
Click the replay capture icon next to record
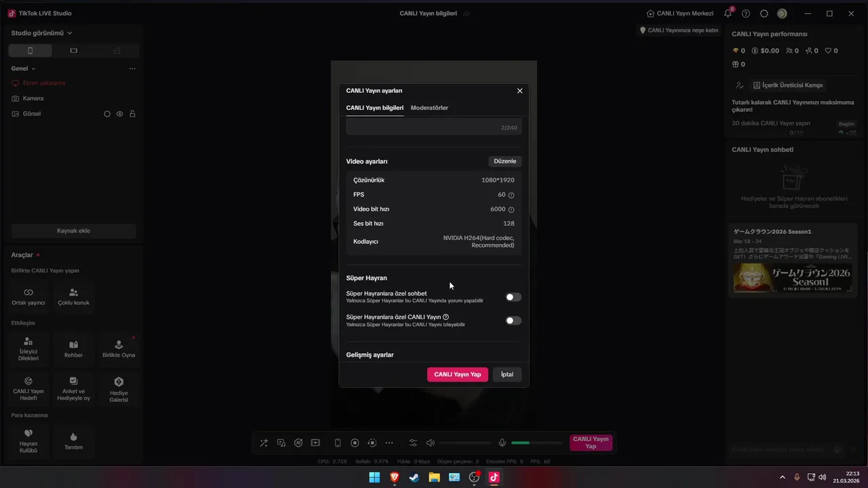point(372,443)
